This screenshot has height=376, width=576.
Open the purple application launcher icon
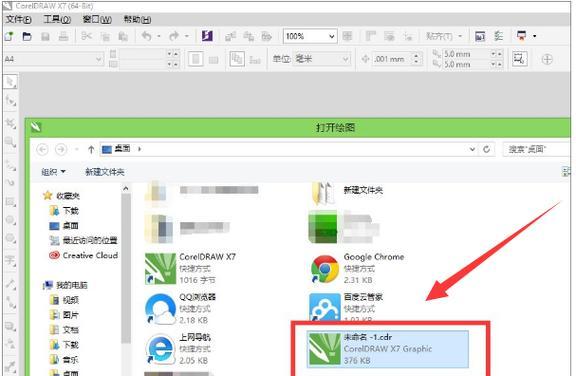207,36
